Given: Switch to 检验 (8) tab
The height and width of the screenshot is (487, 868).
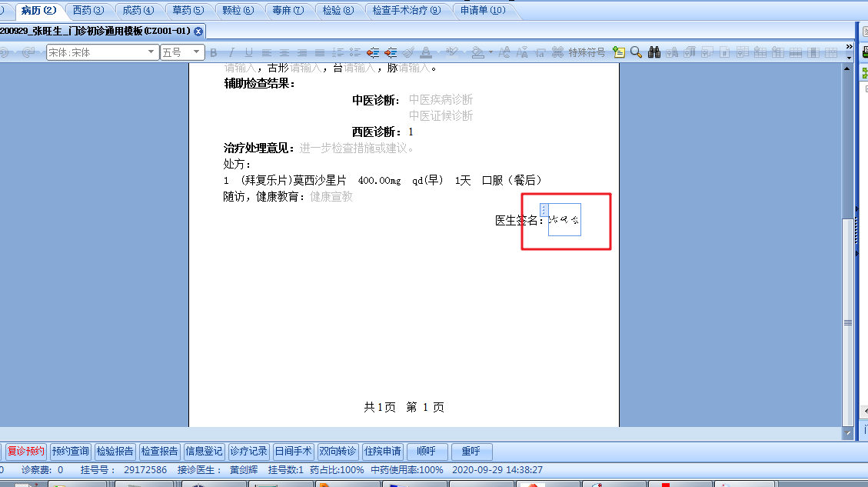Looking at the screenshot, I should (338, 11).
